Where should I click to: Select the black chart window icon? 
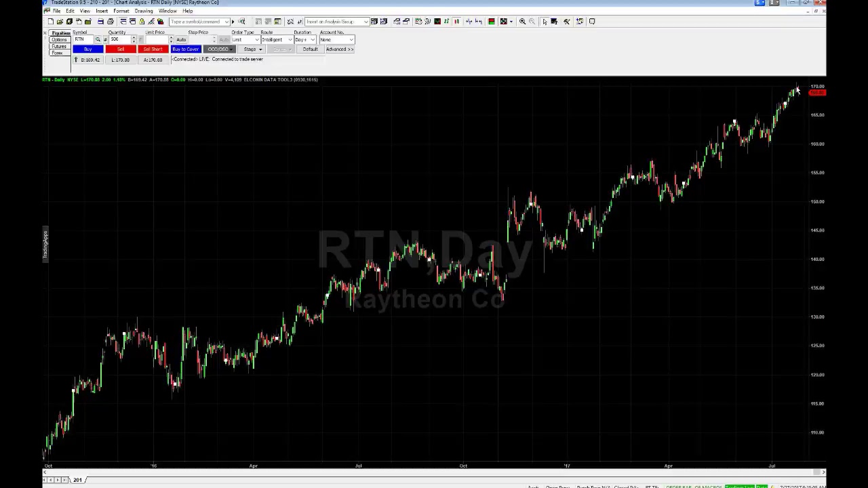[437, 22]
